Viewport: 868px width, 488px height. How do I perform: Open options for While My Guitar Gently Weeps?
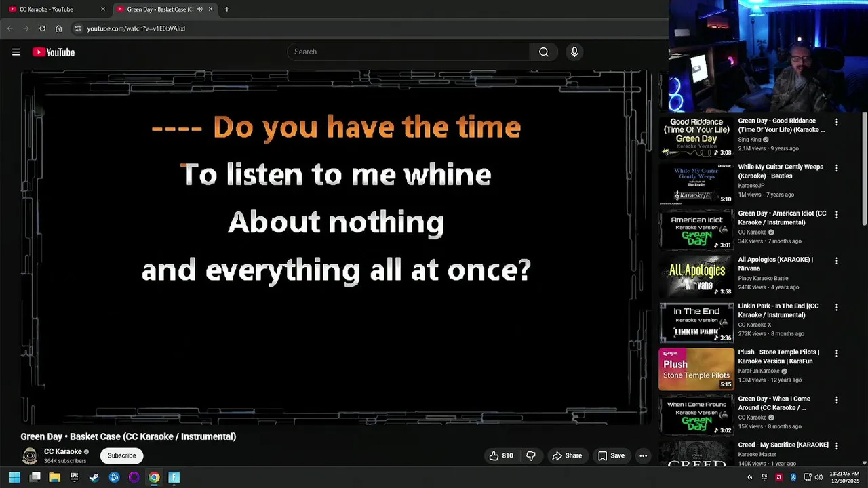tap(836, 168)
